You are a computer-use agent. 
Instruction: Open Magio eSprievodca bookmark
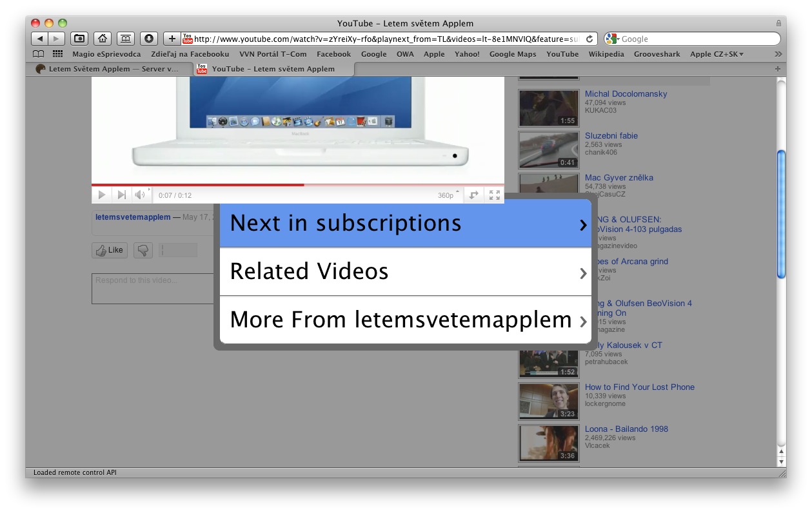[106, 54]
